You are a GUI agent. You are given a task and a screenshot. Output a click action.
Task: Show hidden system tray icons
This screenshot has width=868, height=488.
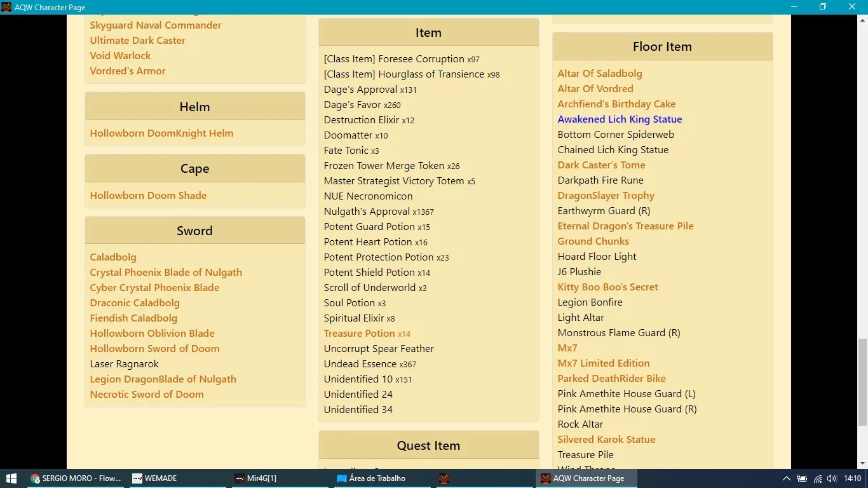[x=786, y=478]
